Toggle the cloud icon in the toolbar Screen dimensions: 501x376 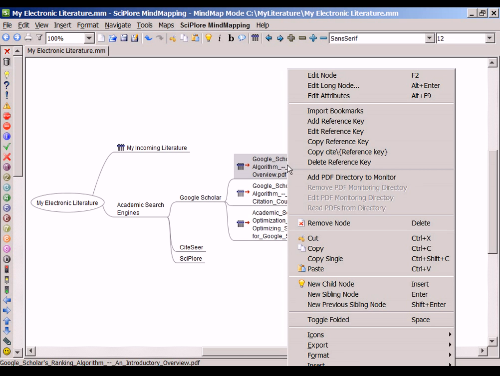coord(242,38)
